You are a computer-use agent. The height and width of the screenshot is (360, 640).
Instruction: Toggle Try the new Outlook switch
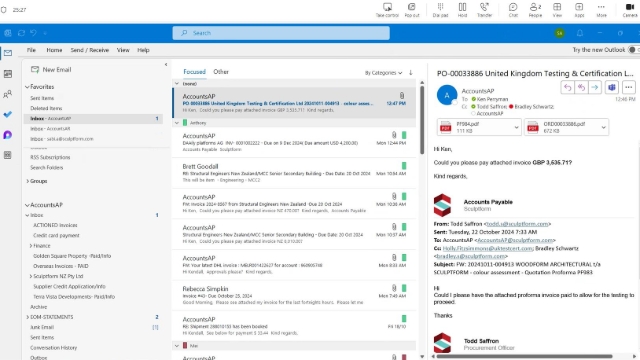(x=633, y=50)
